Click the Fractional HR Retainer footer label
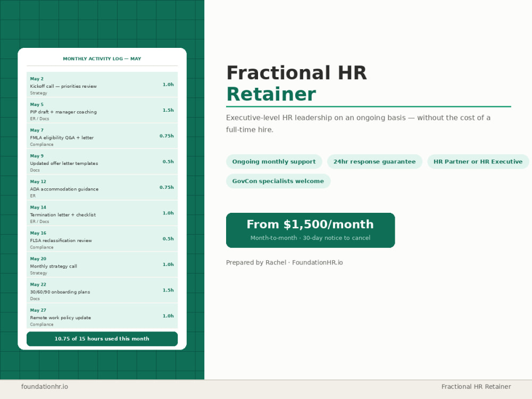532x399 pixels. (476, 386)
